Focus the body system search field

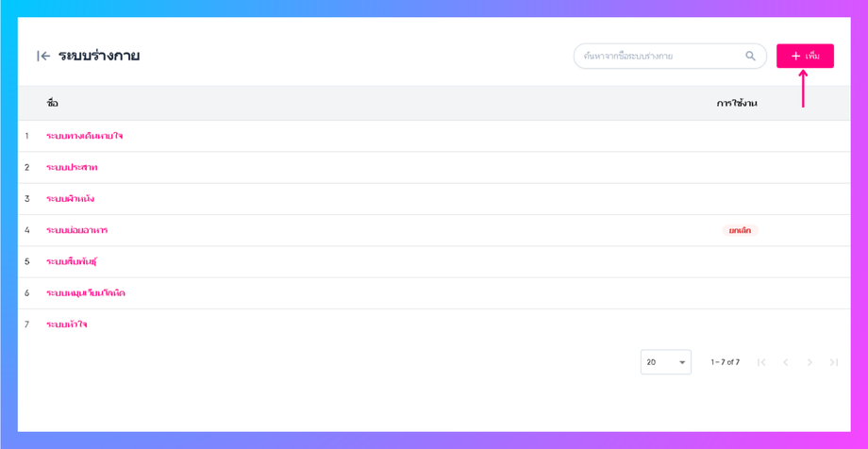[x=660, y=57]
